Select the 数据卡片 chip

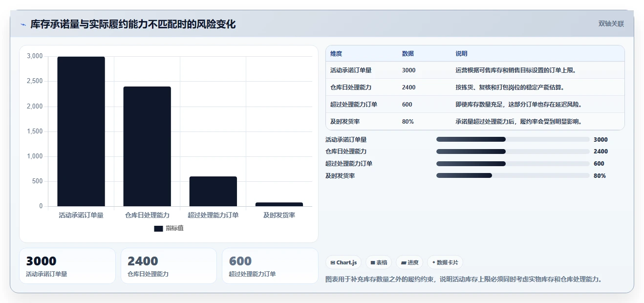coord(445,262)
